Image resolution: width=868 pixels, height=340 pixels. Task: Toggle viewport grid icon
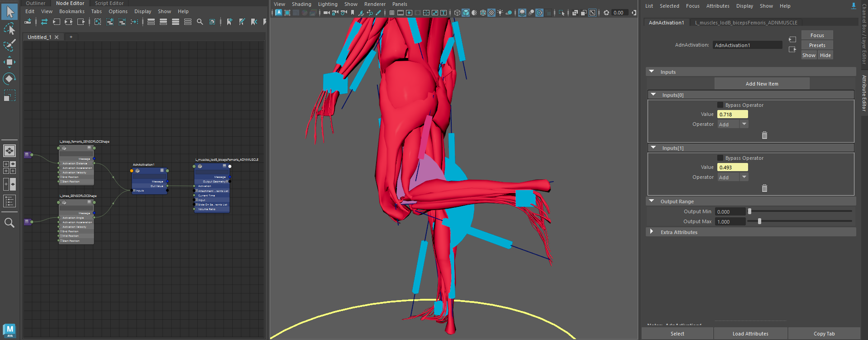tap(391, 13)
